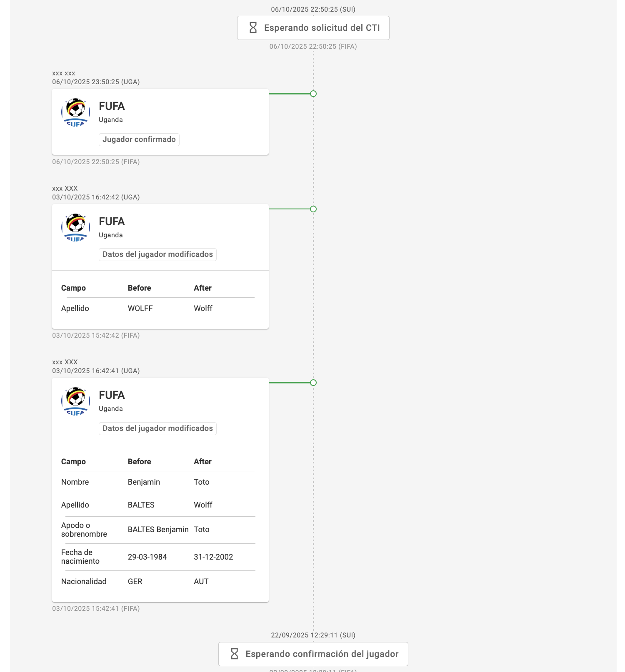Click the Fecha de nacimiento after value 31-12-2002
Viewport: 625px width, 672px height.
point(213,557)
